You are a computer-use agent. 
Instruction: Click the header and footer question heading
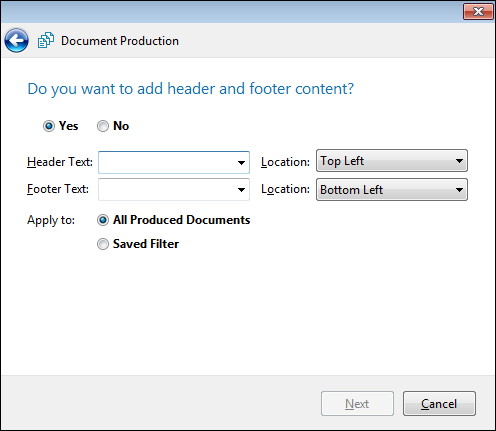(x=190, y=89)
